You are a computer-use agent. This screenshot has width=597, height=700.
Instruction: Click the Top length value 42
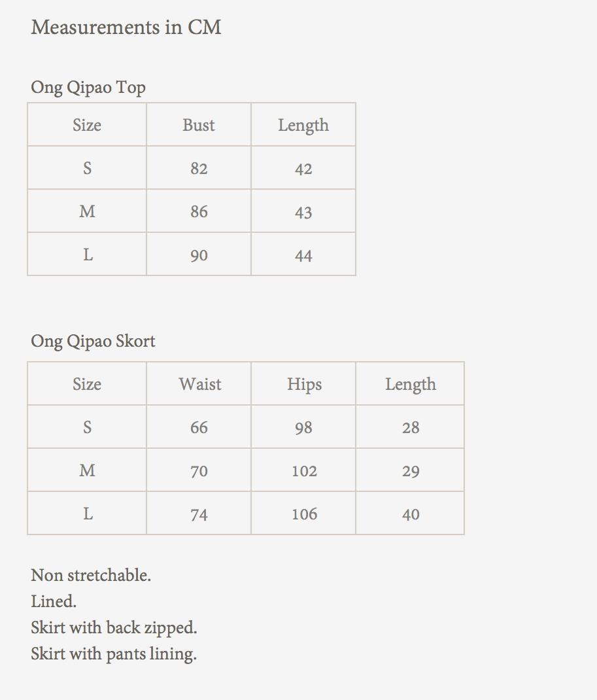point(303,169)
